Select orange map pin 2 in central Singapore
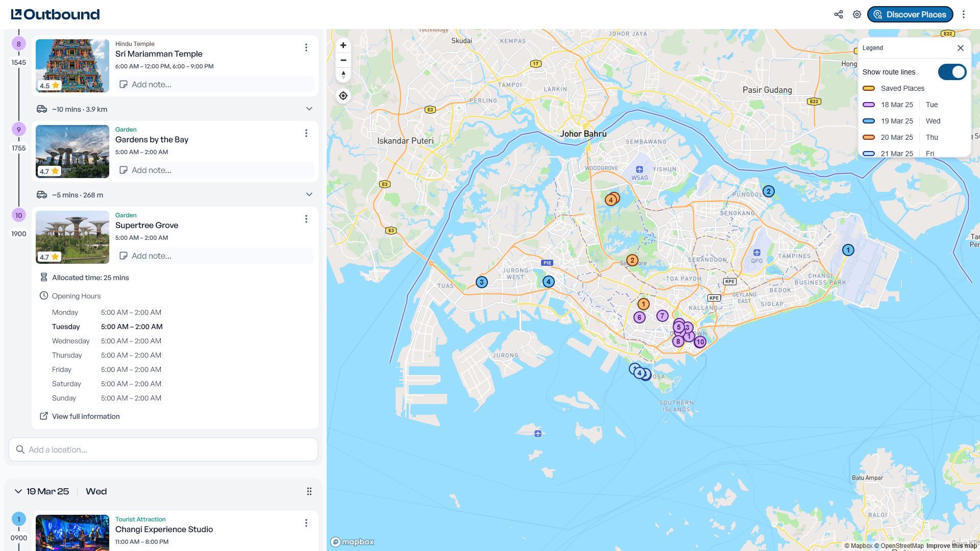 tap(632, 260)
